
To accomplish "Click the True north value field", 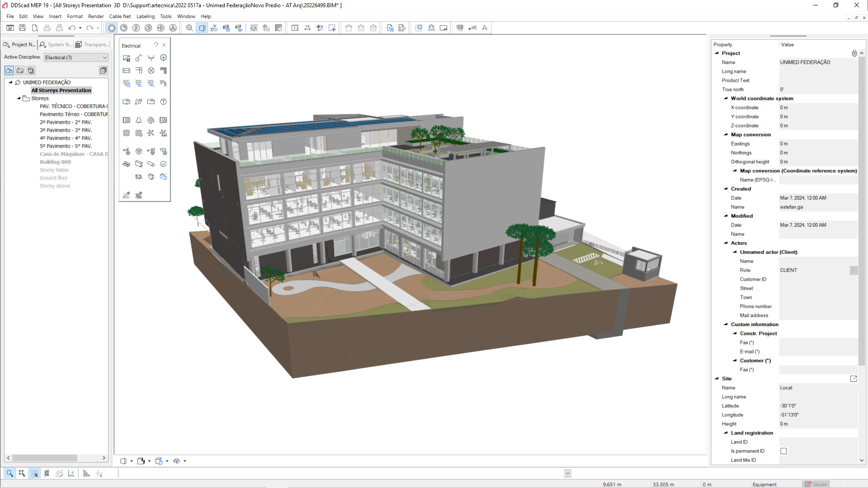I will (817, 89).
